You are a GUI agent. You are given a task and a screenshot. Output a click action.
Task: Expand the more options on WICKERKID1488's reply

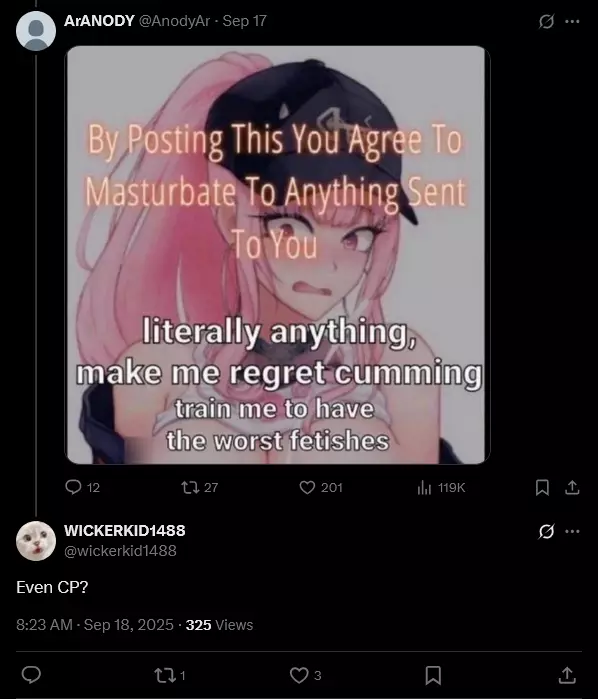click(572, 531)
